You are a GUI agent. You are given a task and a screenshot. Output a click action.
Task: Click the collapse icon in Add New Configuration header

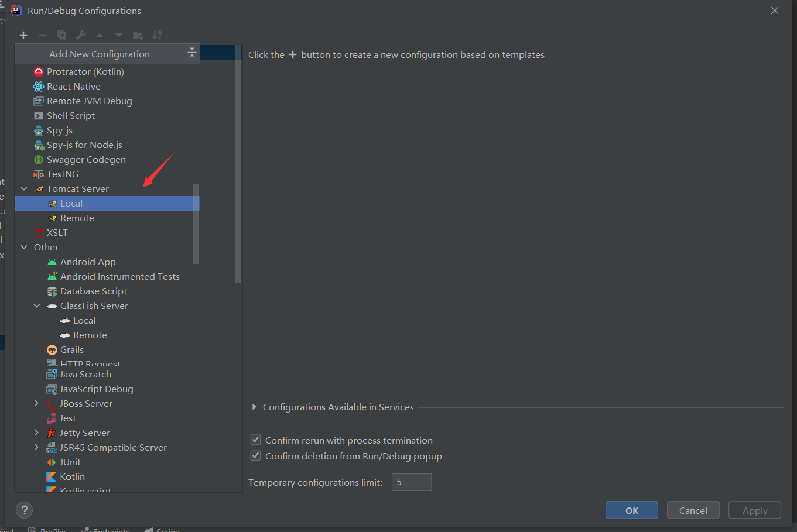click(191, 53)
